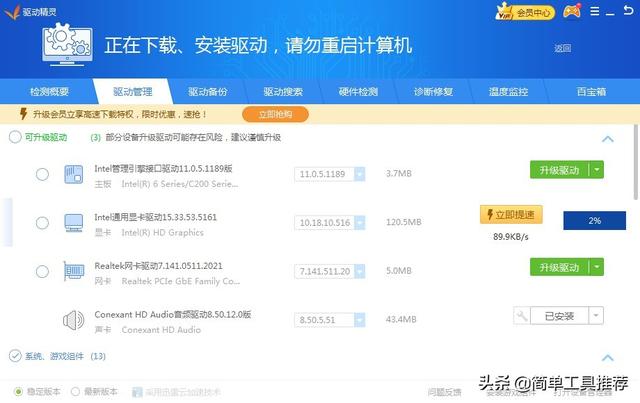Click the wrench icon beside 已安装
Viewport: 640px width, 403px height.
[x=522, y=316]
